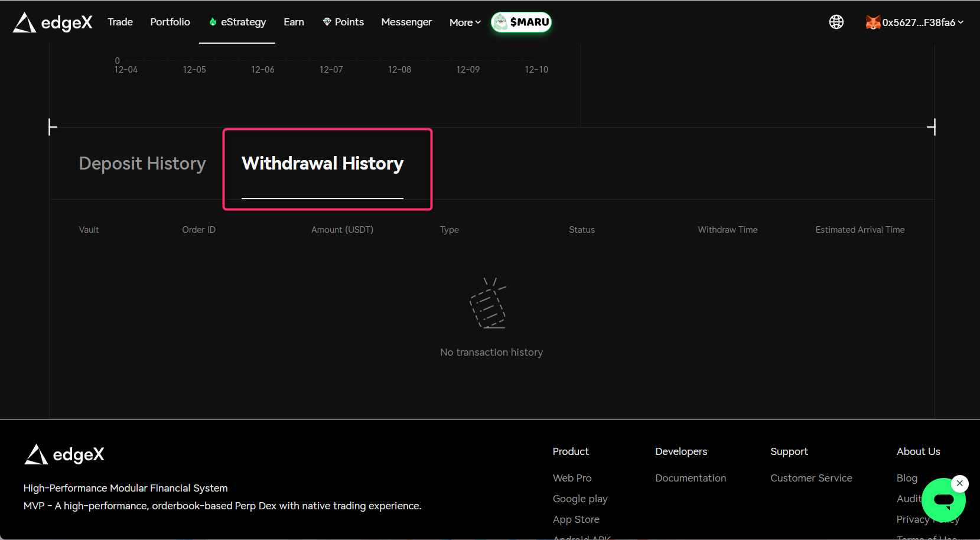The width and height of the screenshot is (980, 540).
Task: Click the edgeX logo in footer
Action: click(64, 454)
